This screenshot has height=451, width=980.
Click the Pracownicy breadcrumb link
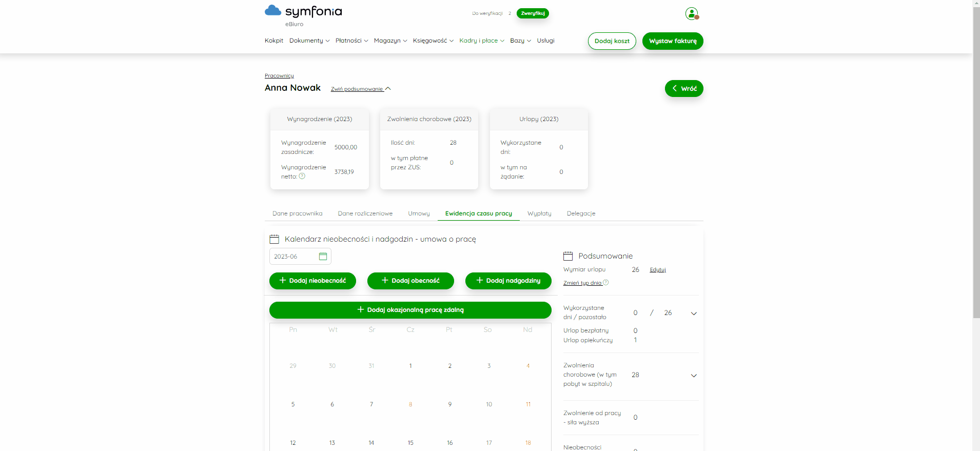[x=279, y=75]
